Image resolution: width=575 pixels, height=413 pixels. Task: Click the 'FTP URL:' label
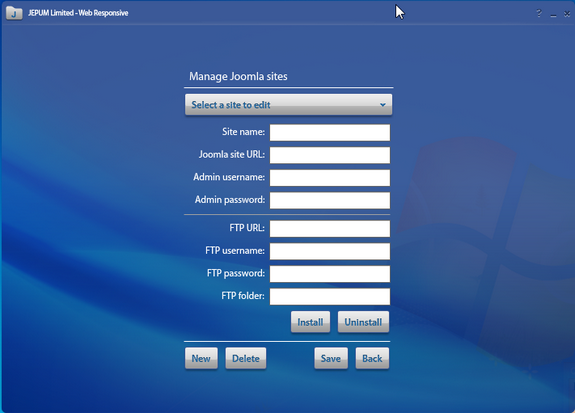point(247,228)
